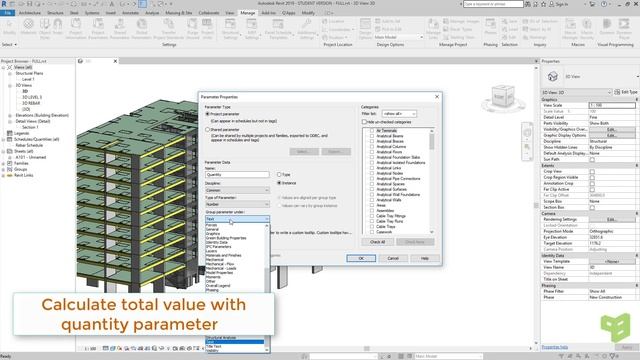This screenshot has height=360, width=640.
Task: Switch to Structure ribbon tab
Action: pyautogui.click(x=55, y=13)
